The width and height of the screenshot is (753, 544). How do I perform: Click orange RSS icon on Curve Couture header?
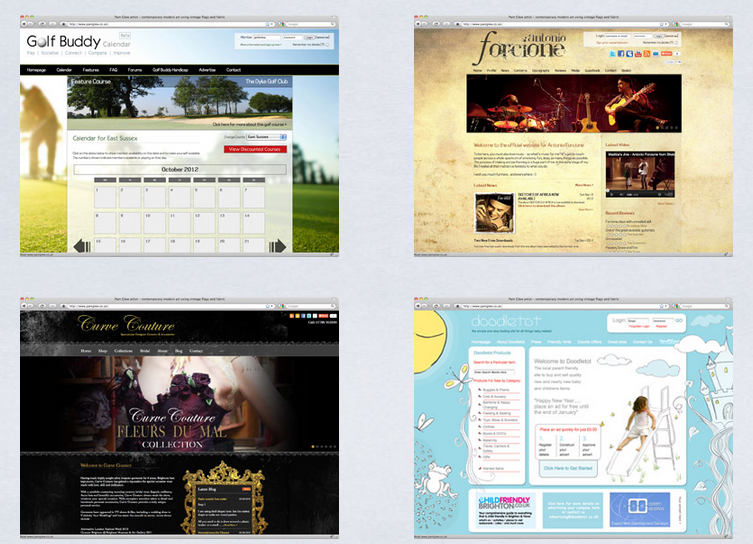[291, 315]
